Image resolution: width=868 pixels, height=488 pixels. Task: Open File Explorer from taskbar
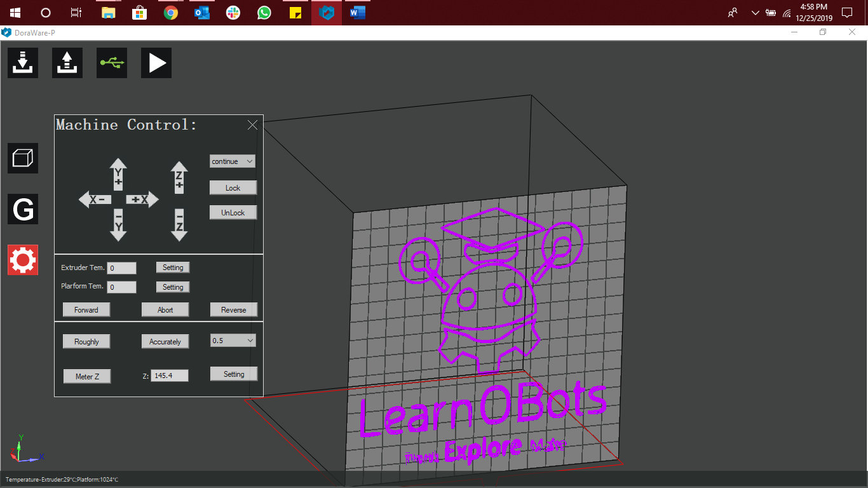click(109, 13)
